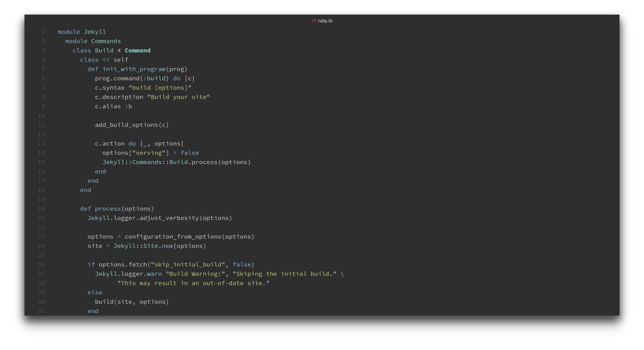Screen dimensions: 644x350
Task: Click the Ruby gem icon in tab
Action: coord(314,21)
